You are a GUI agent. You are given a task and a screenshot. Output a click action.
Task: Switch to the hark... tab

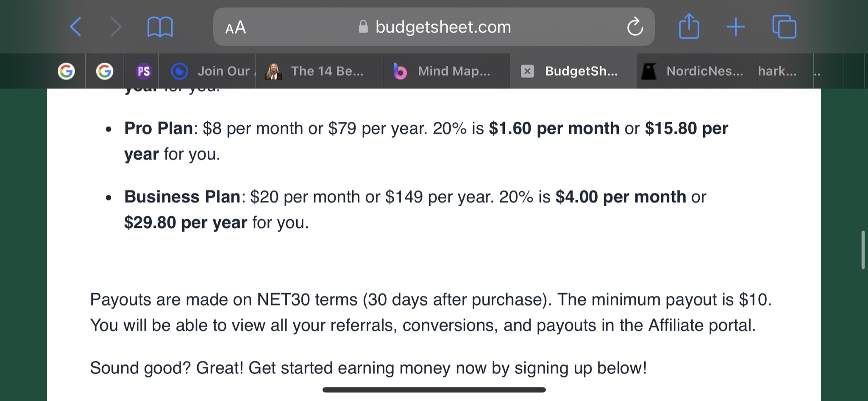785,71
